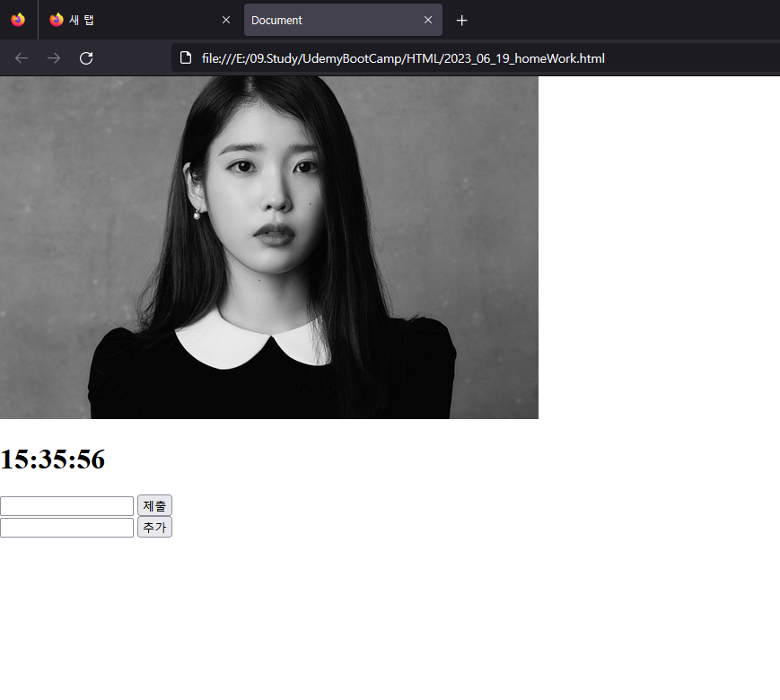Image resolution: width=780 pixels, height=700 pixels.
Task: Go forward one page
Action: coord(54,58)
